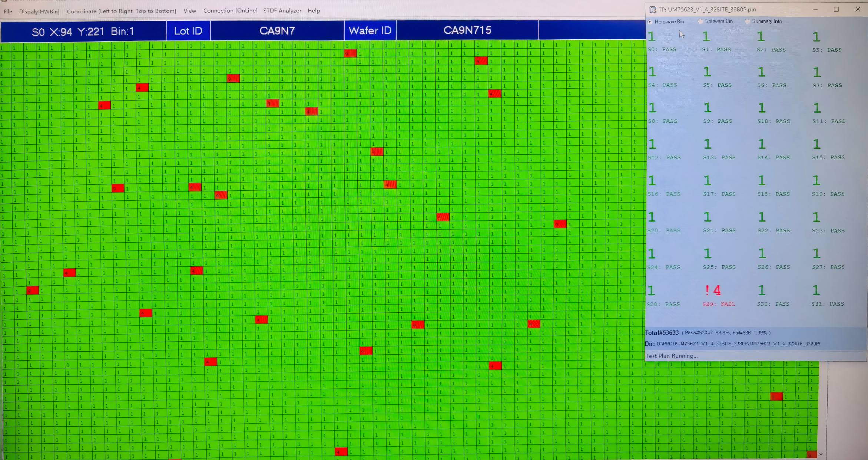
Task: Minimize the UM75623 TP window
Action: 815,9
